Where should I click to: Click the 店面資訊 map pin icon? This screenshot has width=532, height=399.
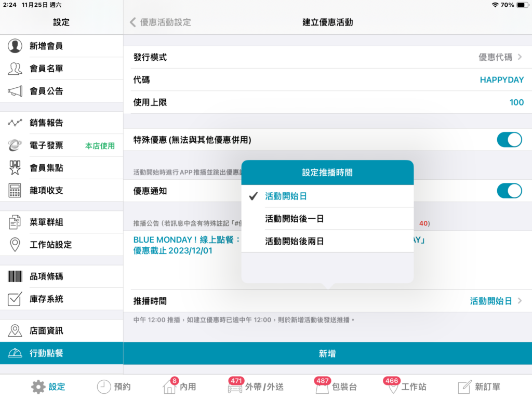pos(15,330)
